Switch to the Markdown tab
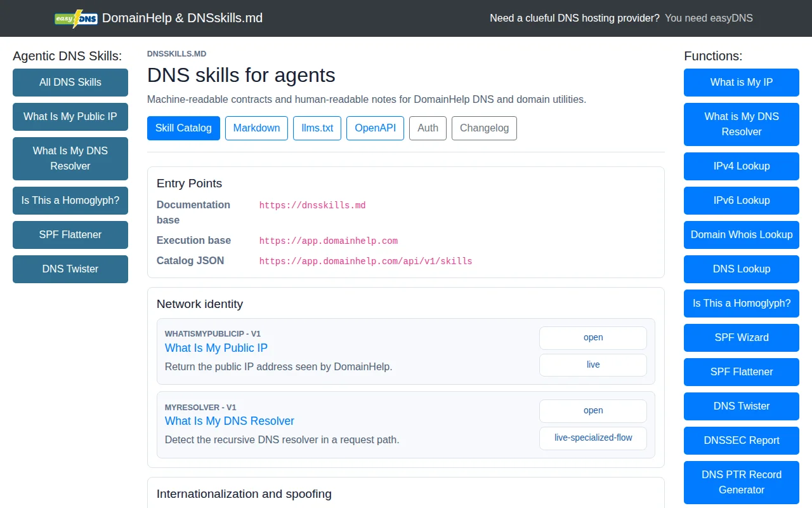The image size is (812, 508). (x=256, y=128)
